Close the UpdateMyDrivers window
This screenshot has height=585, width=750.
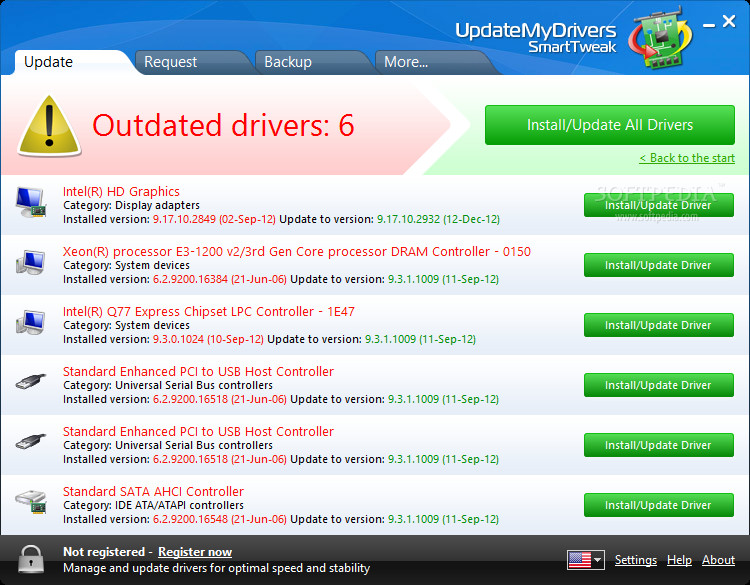pos(729,21)
